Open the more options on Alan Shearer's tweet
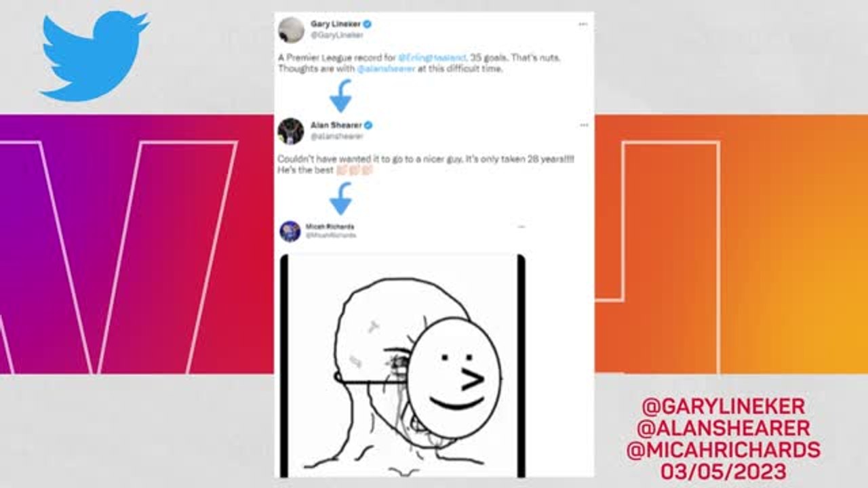Screen dimensions: 868x488 583,125
